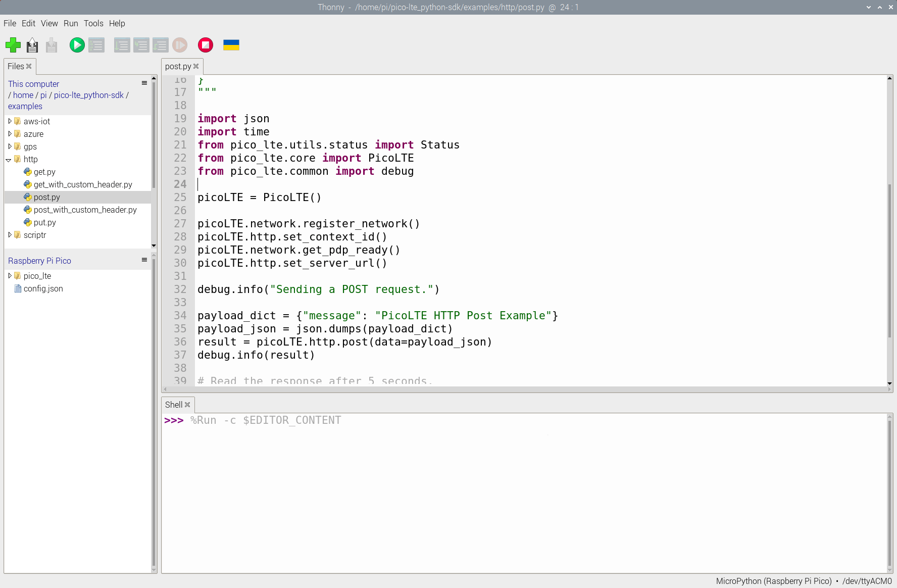897x588 pixels.
Task: Open the File menu
Action: point(10,23)
